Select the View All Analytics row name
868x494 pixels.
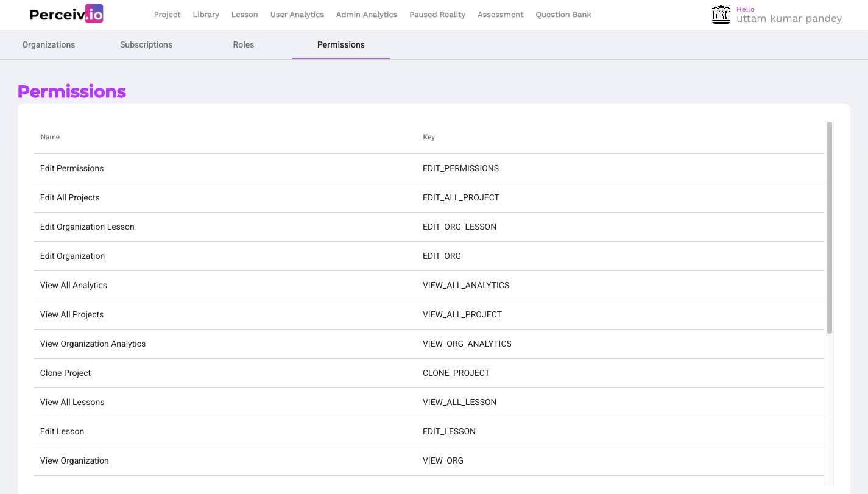click(74, 285)
